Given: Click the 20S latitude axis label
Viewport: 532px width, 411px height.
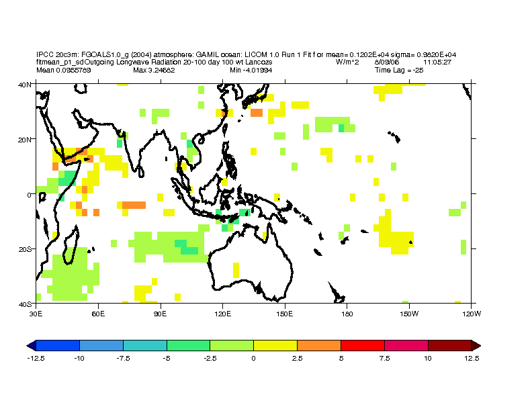Looking at the screenshot, I should click(26, 249).
